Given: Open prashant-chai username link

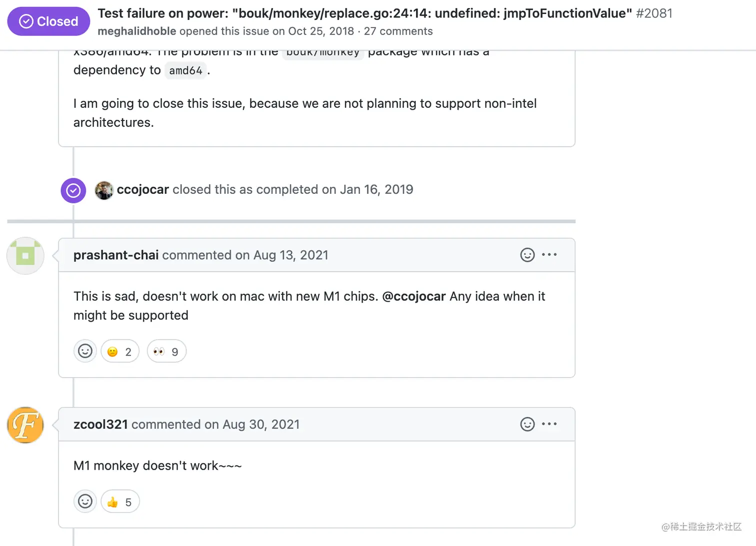Looking at the screenshot, I should [x=115, y=255].
